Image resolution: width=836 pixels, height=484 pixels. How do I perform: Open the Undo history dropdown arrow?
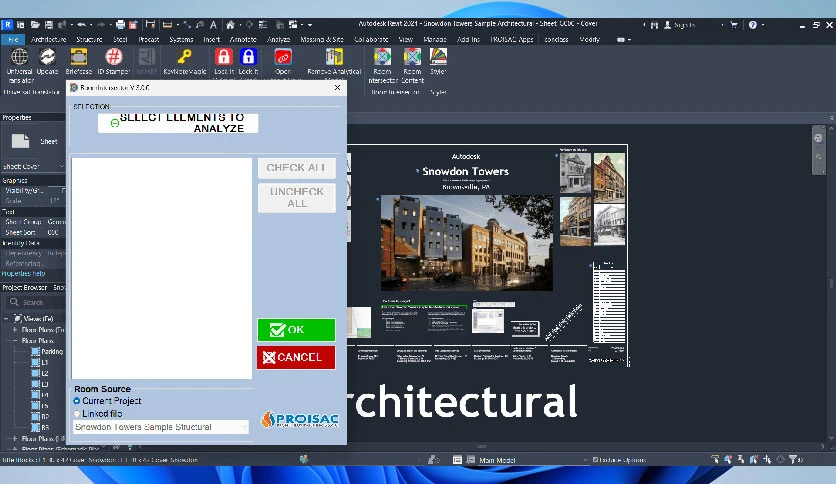pos(90,25)
